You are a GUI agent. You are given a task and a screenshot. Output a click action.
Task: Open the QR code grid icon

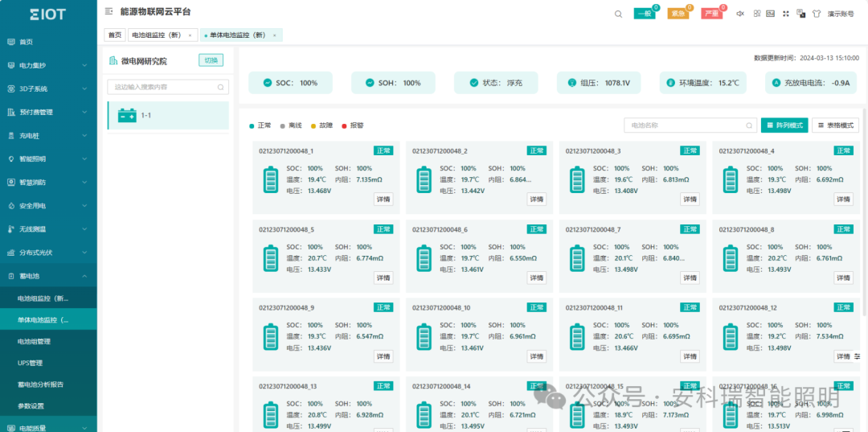click(757, 14)
